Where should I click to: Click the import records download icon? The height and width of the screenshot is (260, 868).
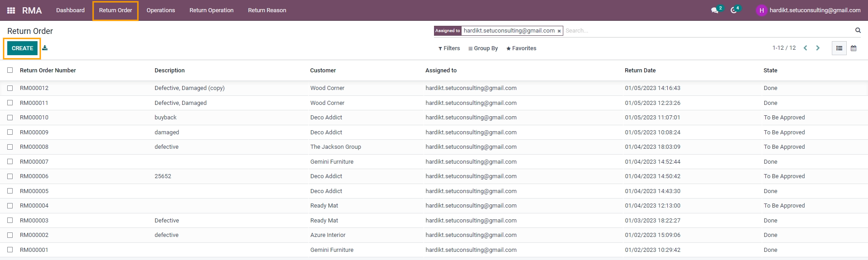pos(45,48)
